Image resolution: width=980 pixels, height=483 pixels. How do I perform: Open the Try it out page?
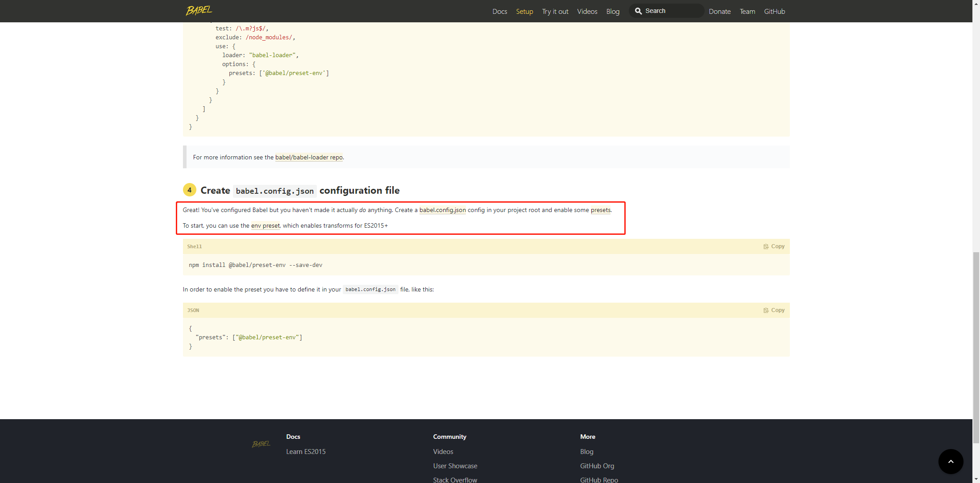555,11
